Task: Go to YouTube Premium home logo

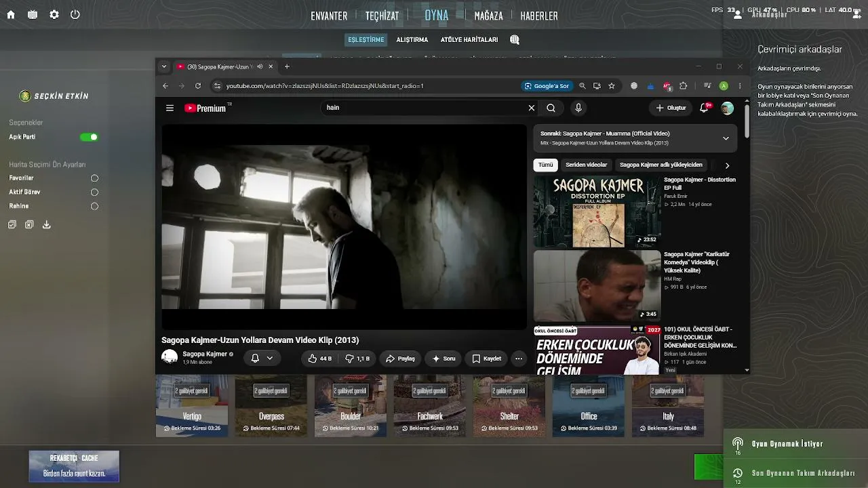Action: 205,108
